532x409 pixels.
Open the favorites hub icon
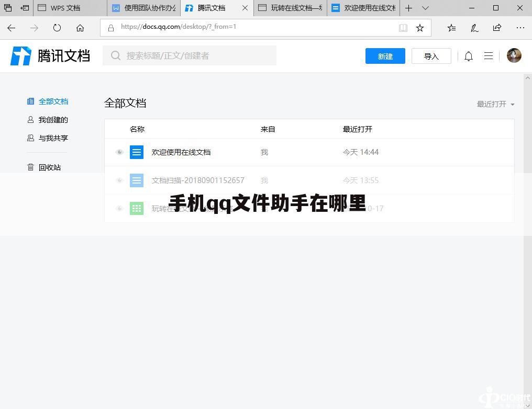[x=451, y=28]
